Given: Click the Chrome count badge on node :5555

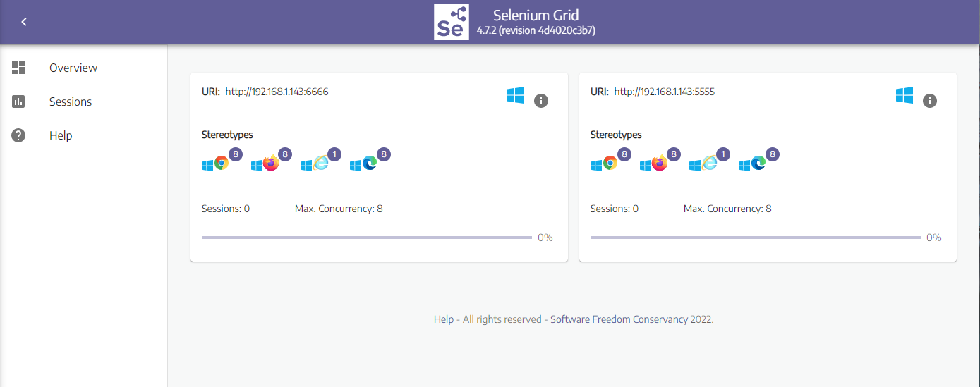Looking at the screenshot, I should point(624,154).
